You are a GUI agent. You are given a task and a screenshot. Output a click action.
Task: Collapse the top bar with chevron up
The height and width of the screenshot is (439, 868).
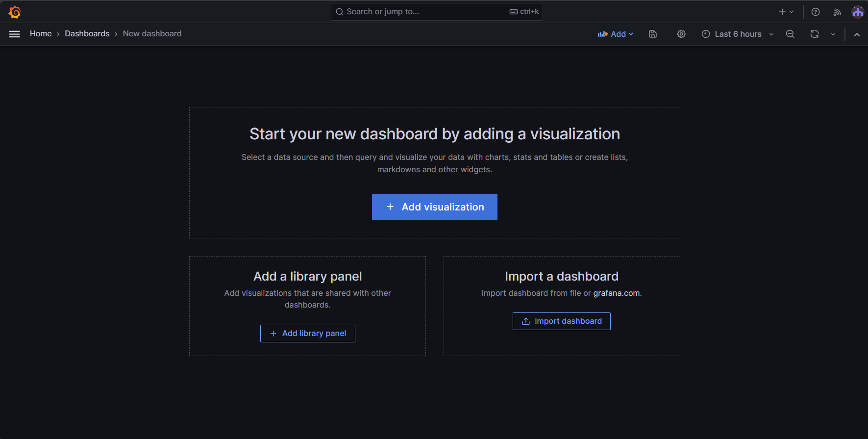click(857, 34)
